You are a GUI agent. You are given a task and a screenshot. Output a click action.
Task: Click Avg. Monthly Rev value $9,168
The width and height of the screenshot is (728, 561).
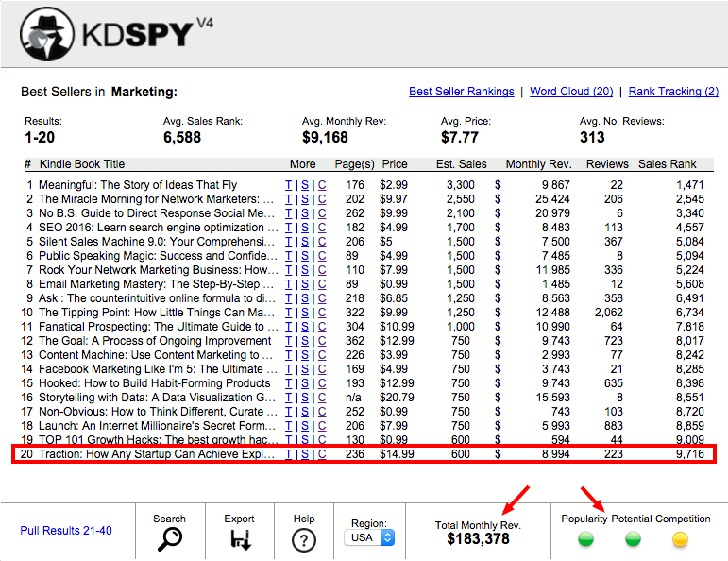tap(325, 138)
